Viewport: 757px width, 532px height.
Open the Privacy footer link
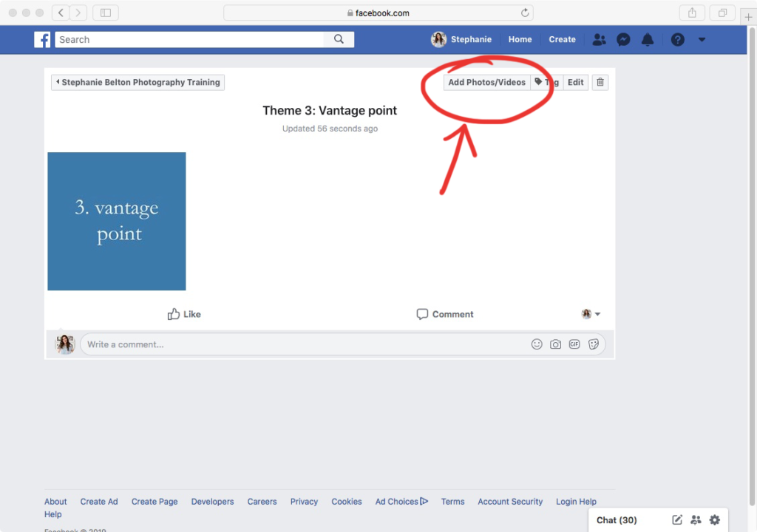click(x=304, y=502)
